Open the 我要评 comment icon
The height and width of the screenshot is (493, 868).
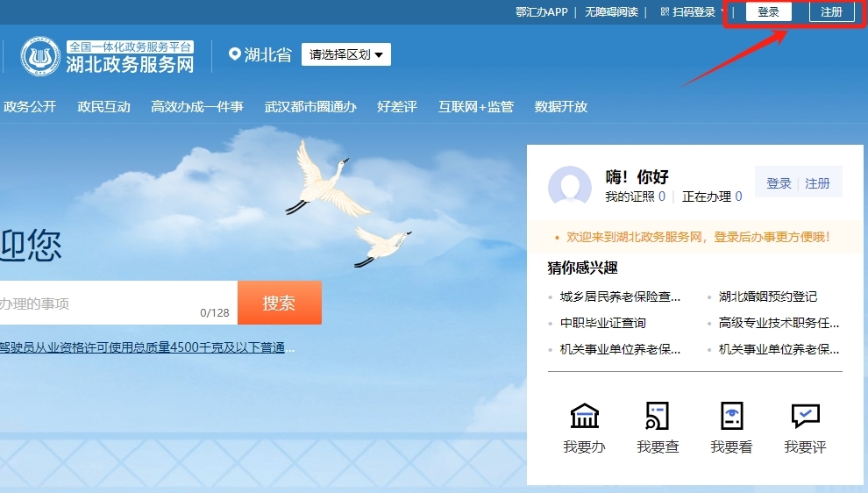click(x=806, y=416)
